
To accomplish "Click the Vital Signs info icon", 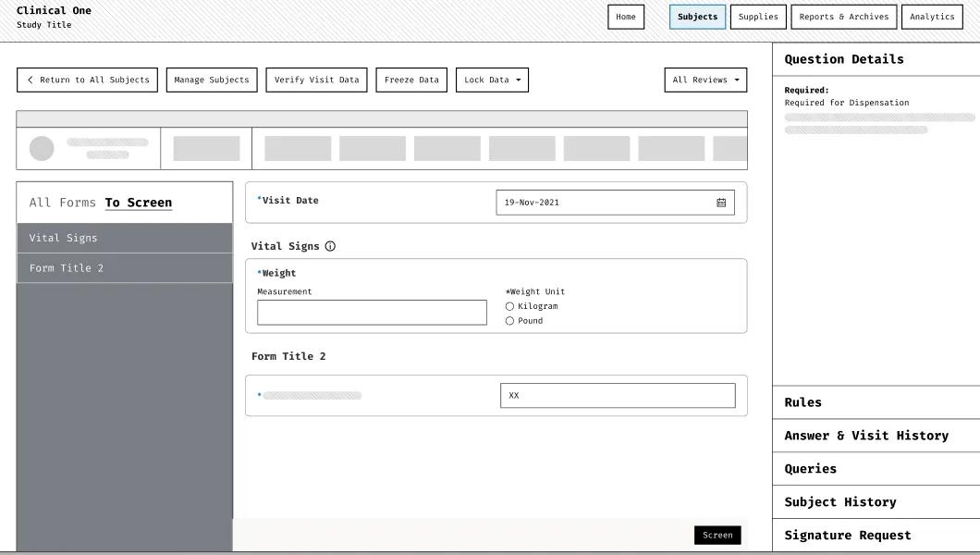I will (330, 246).
